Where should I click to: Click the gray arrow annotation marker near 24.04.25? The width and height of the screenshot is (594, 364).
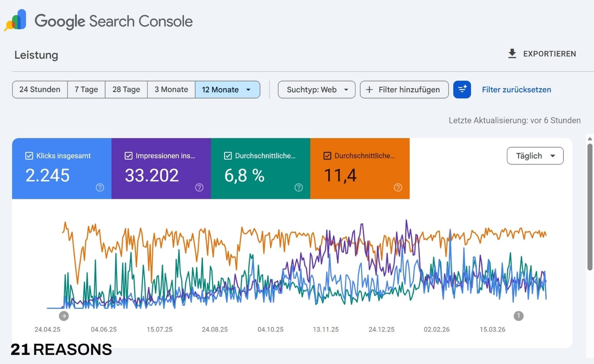pyautogui.click(x=64, y=316)
